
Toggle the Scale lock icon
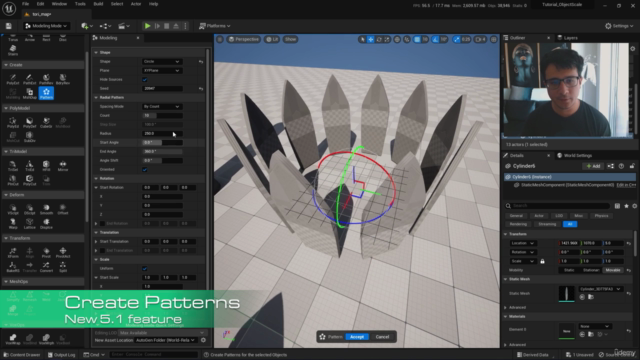coord(542,261)
